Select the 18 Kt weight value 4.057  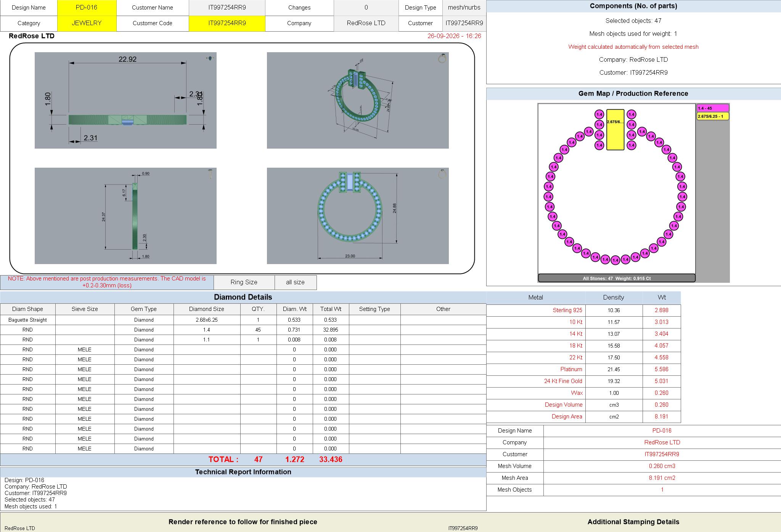[x=662, y=346]
